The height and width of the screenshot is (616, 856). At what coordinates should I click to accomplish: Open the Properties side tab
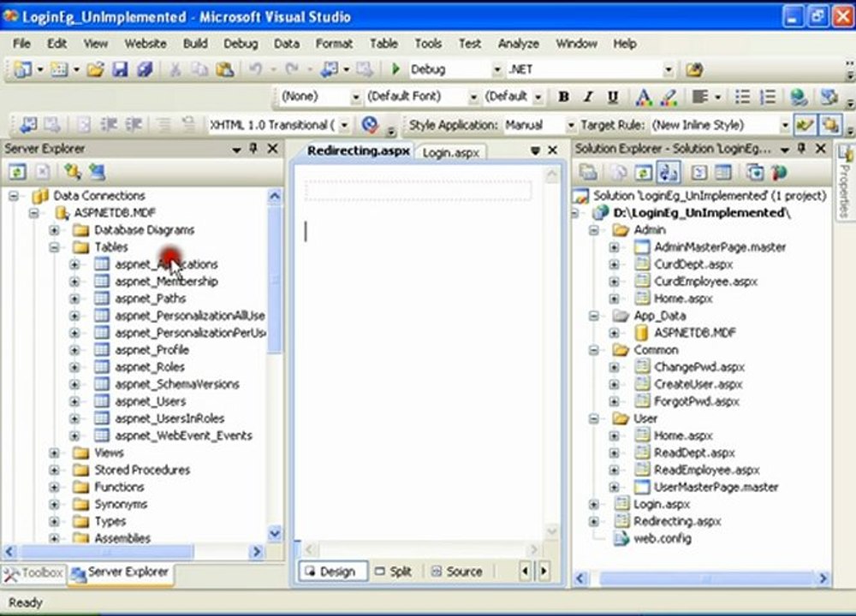(x=845, y=183)
